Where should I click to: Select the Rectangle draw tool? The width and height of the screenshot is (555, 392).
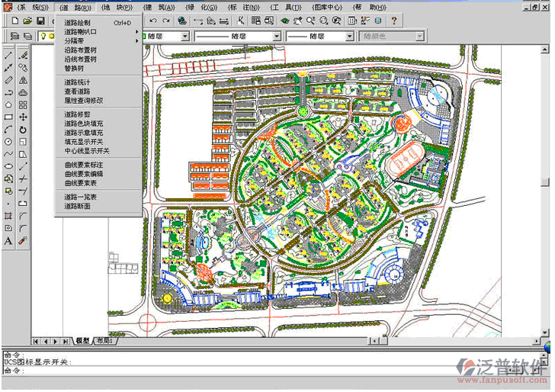[8, 117]
